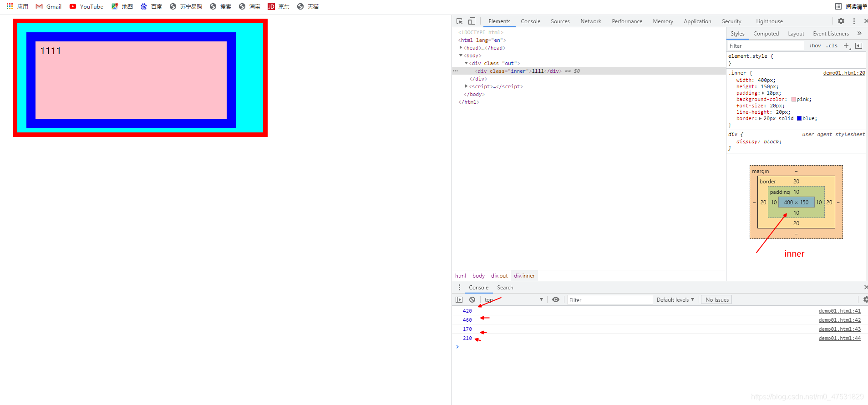The width and height of the screenshot is (868, 405).
Task: Open console source link demo01.html:42
Action: pyautogui.click(x=839, y=320)
